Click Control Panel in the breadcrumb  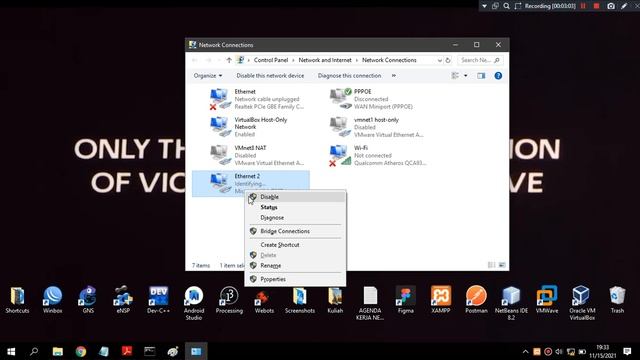click(x=271, y=60)
